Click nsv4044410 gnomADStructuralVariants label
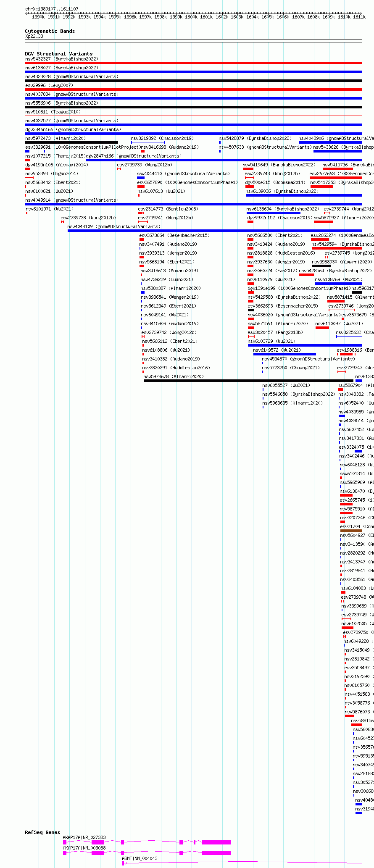This screenshot has height=868, width=374. [183, 174]
